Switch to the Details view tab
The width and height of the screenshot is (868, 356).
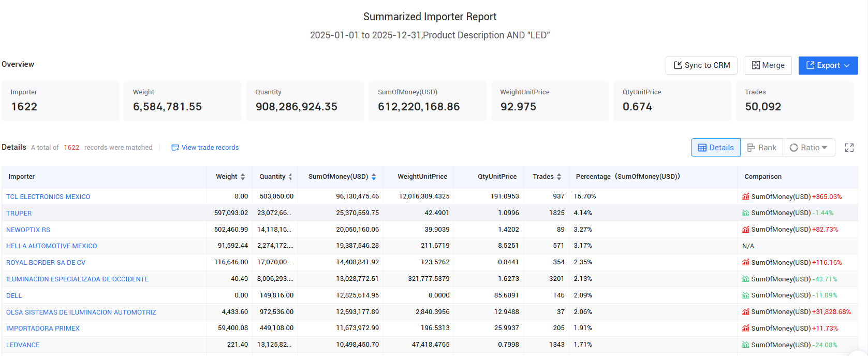coord(716,148)
